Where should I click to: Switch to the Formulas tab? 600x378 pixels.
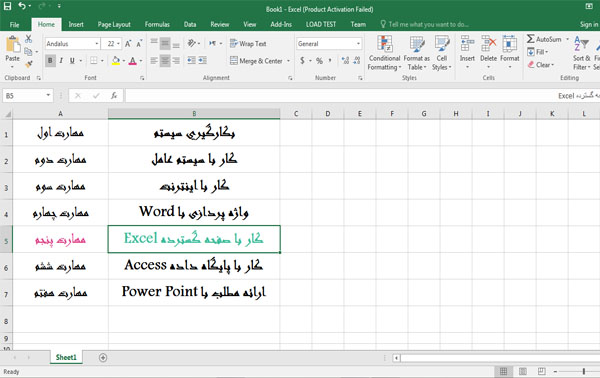pyautogui.click(x=157, y=24)
